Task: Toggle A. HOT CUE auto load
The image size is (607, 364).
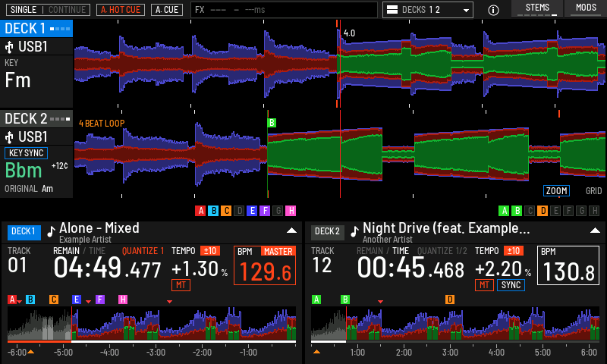Action: point(121,10)
